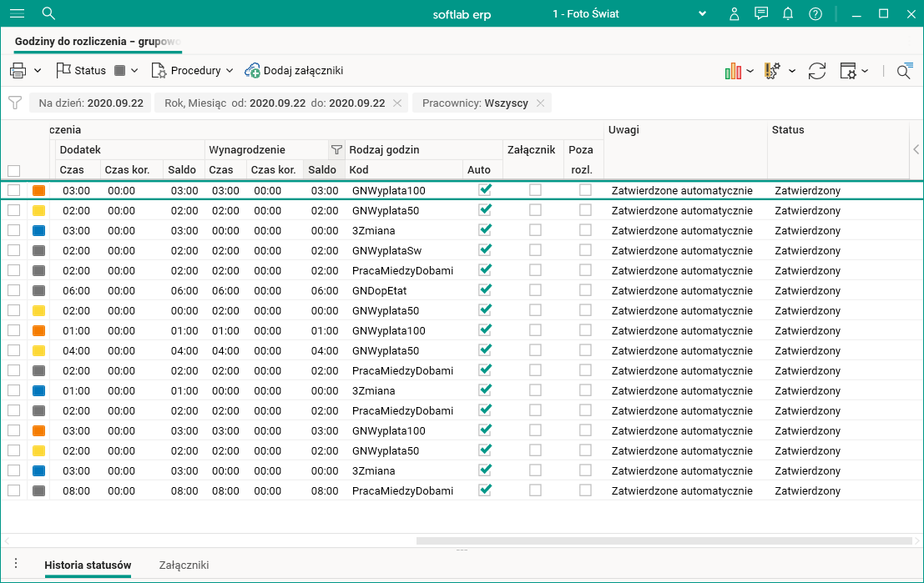Select the Historia statusów tab
This screenshot has height=583, width=924.
point(88,565)
